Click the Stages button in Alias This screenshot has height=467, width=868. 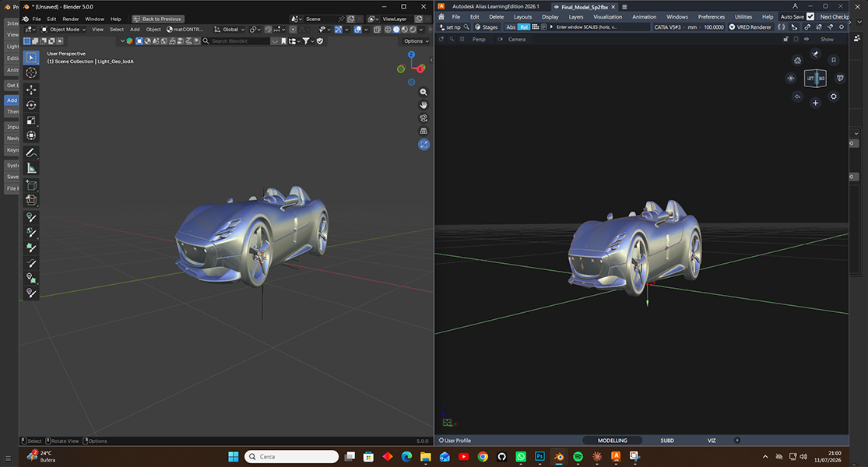pyautogui.click(x=486, y=27)
